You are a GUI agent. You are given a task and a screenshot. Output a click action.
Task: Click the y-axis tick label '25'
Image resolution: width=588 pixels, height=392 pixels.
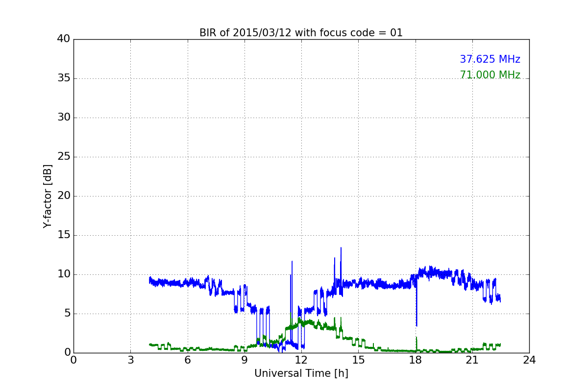click(64, 157)
